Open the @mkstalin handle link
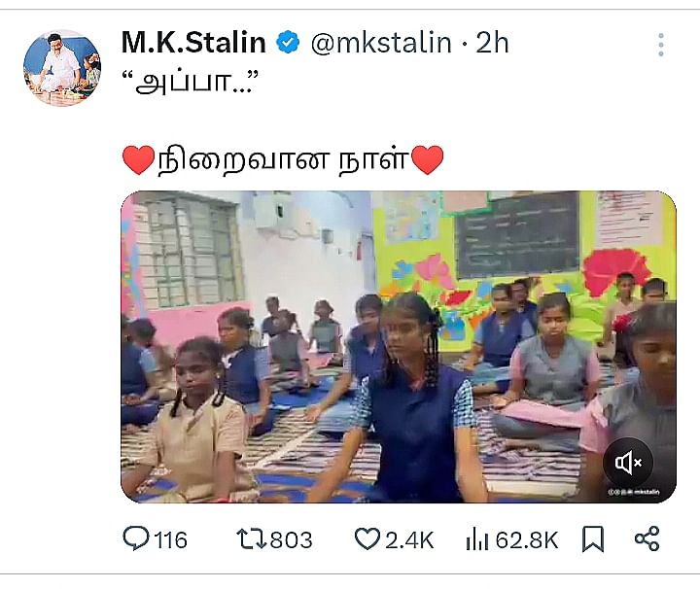 (380, 44)
